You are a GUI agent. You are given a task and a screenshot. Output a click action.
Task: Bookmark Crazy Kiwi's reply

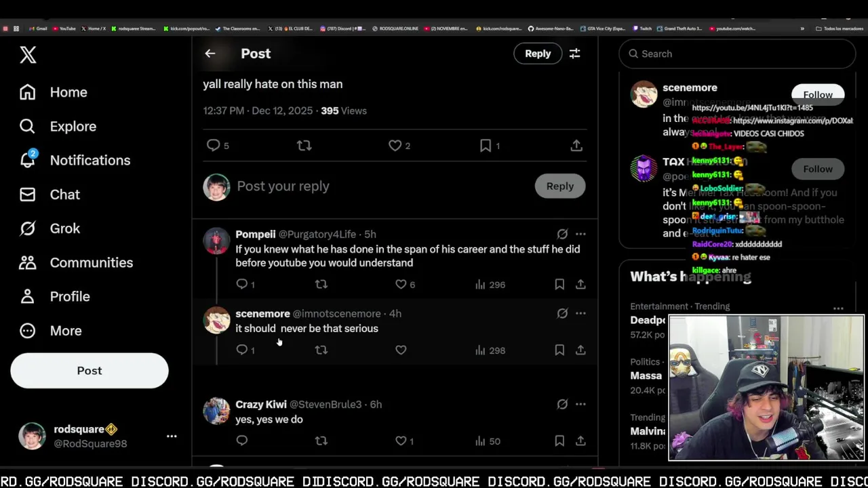coord(559,441)
